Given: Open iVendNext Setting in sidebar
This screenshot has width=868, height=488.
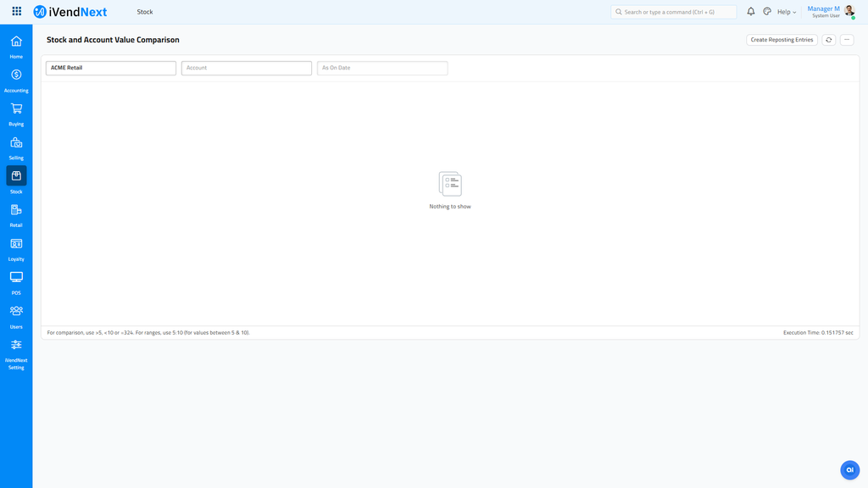Looking at the screenshot, I should pos(16,351).
